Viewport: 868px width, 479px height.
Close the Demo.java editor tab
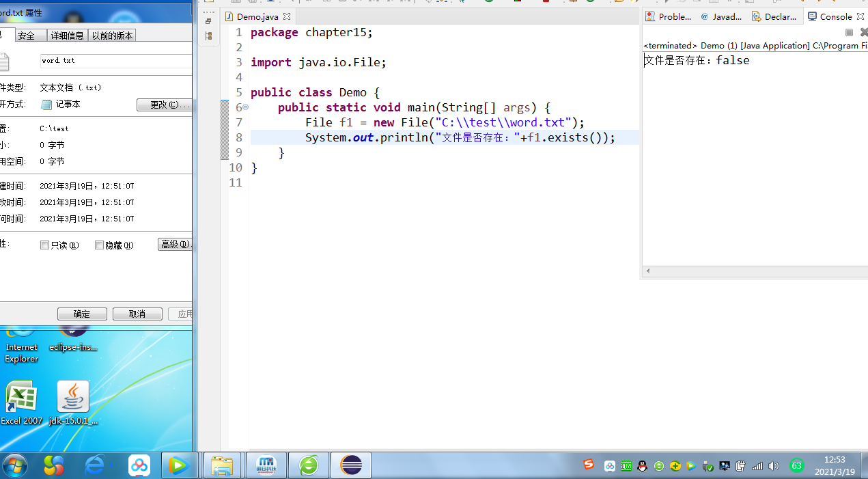[287, 16]
